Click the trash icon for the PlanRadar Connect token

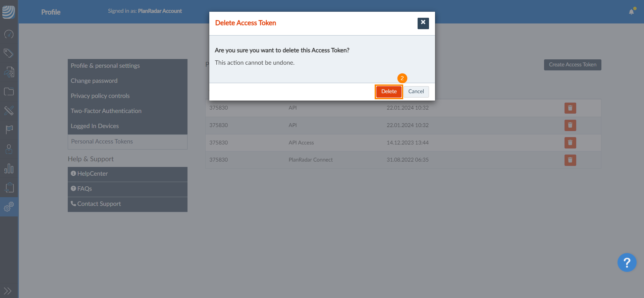pyautogui.click(x=570, y=160)
